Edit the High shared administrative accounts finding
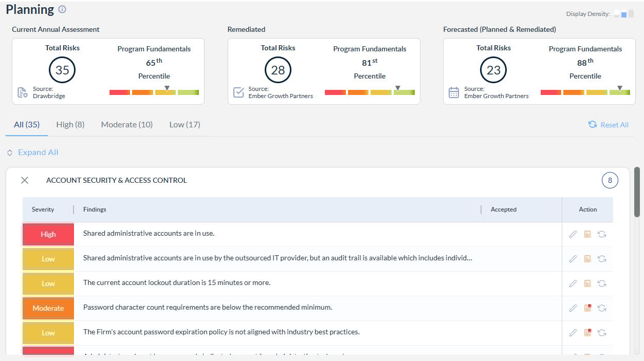The width and height of the screenshot is (644, 361). pos(573,234)
